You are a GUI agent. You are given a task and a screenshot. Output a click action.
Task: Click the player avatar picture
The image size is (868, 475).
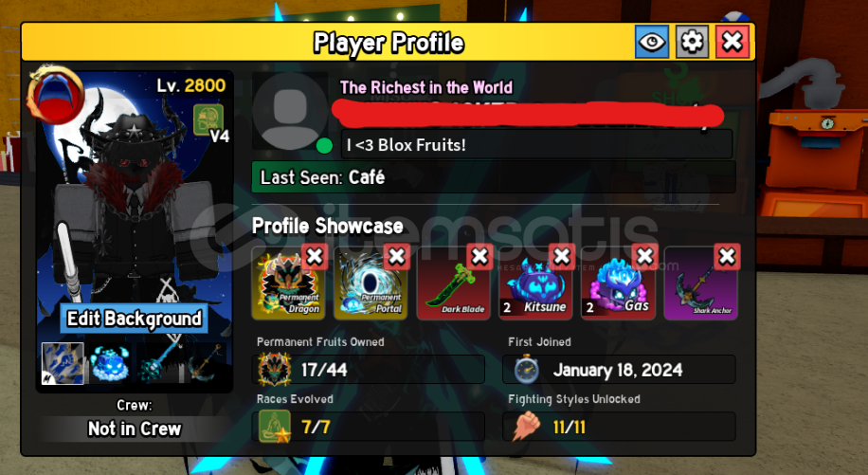[x=290, y=111]
